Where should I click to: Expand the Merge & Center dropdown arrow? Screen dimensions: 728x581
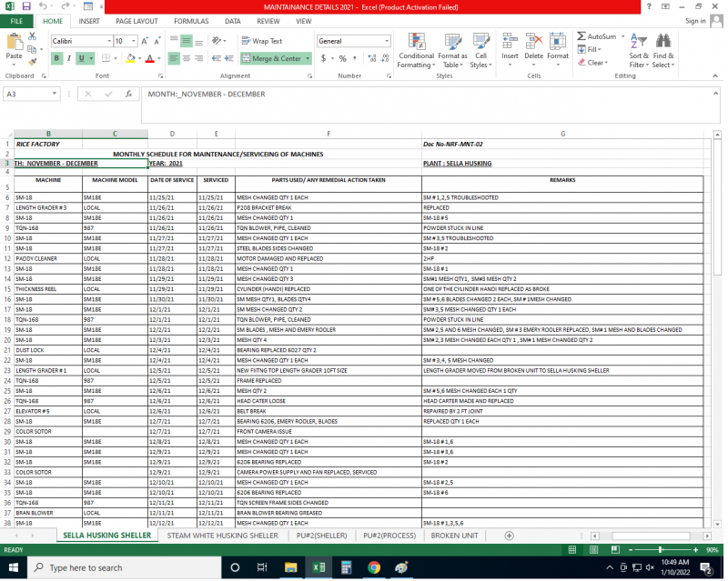(x=308, y=58)
